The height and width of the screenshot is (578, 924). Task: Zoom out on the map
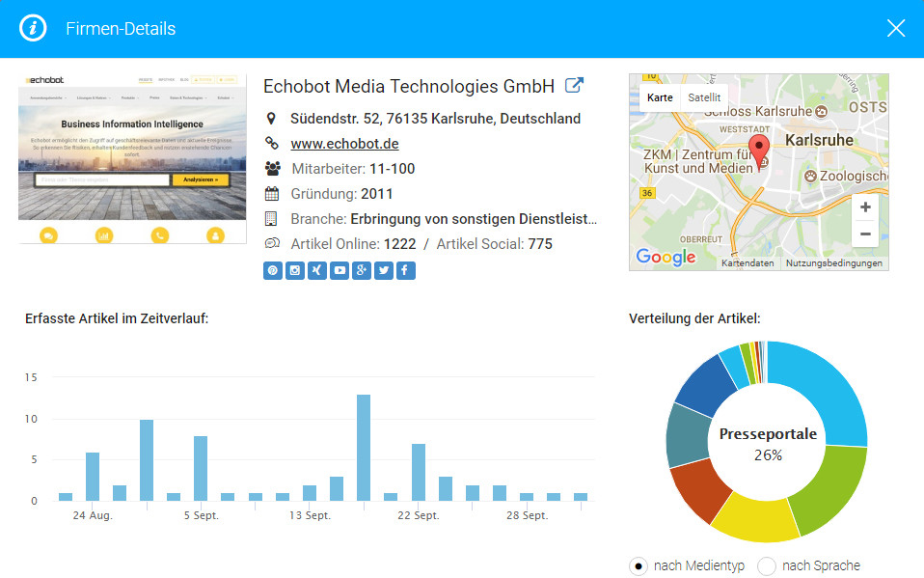tap(865, 234)
